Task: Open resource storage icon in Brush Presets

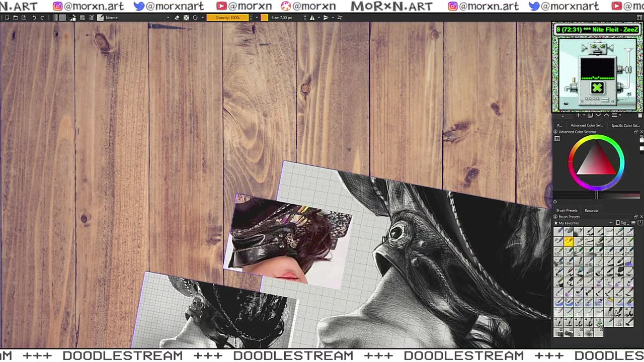Action: coord(640,223)
